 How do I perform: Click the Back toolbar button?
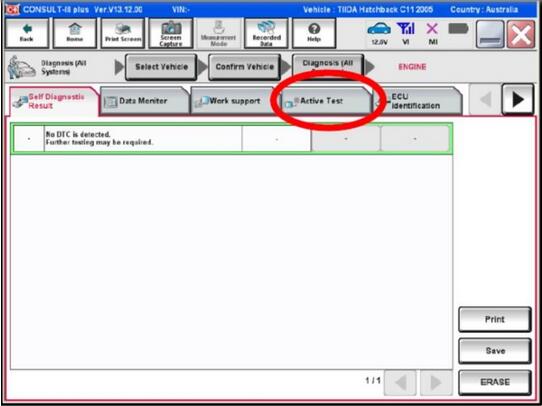[x=27, y=33]
